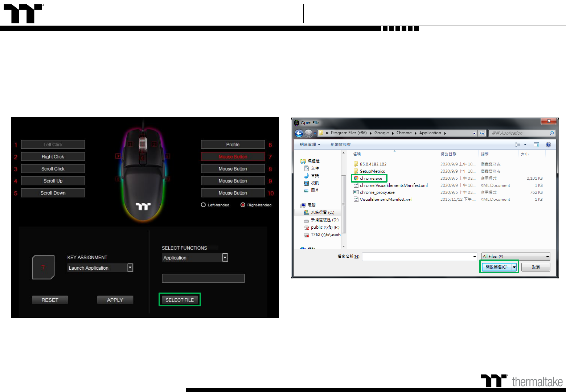Click the refresh icon beside address bar
566x392 pixels.
[482, 133]
